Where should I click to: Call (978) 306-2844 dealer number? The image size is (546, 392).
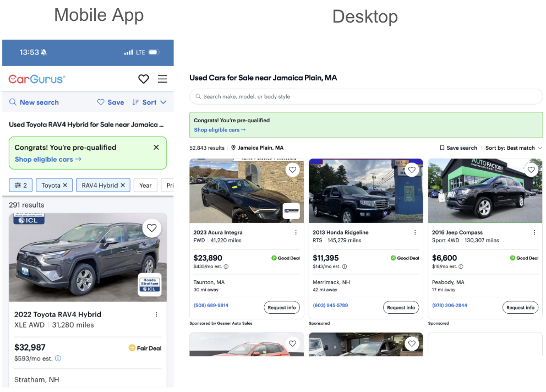(x=450, y=305)
